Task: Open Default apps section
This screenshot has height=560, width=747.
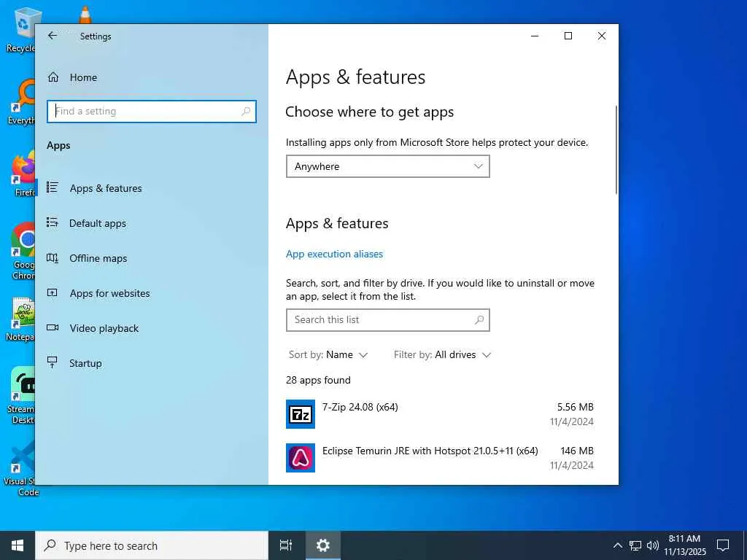Action: coord(152,223)
